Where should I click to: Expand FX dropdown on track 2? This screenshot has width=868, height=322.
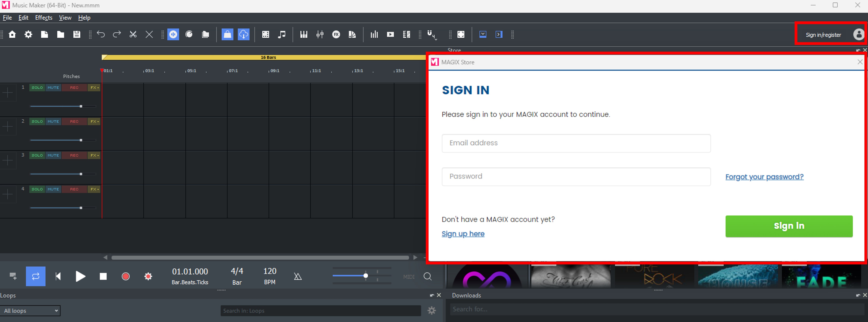(94, 121)
